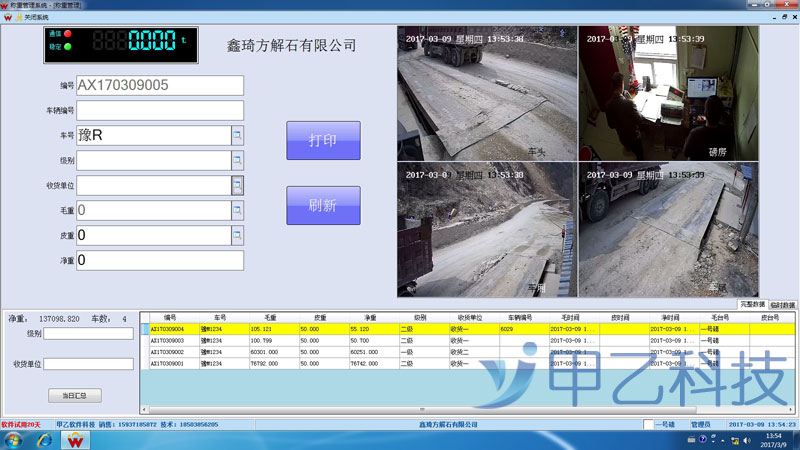Screen dimensions: 800x450
Task: Click the 打印 button
Action: pyautogui.click(x=323, y=140)
